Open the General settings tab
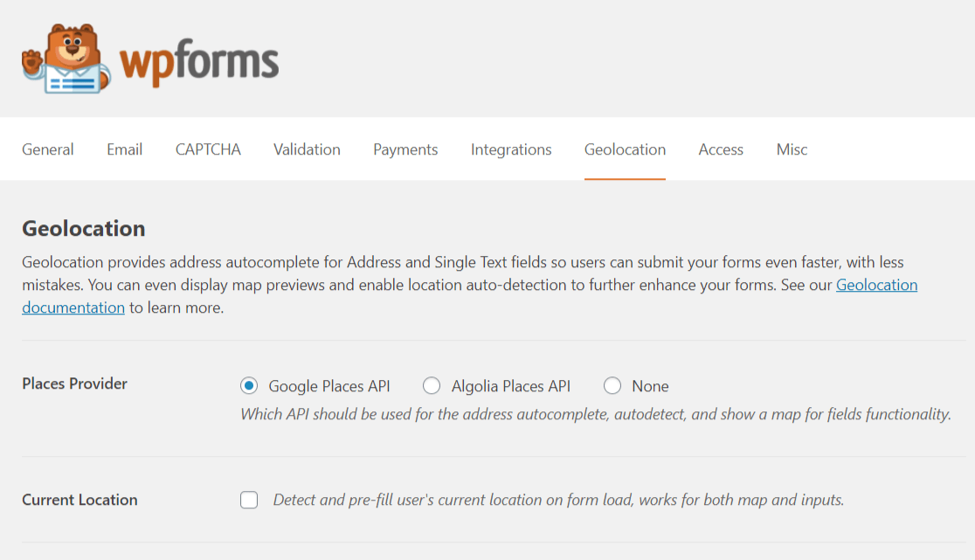The width and height of the screenshot is (975, 560). [x=48, y=149]
